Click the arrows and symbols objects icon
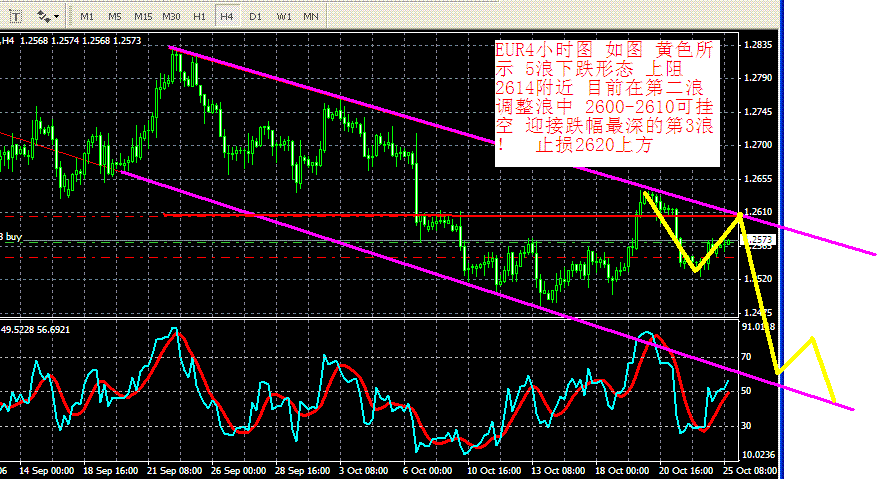 click(43, 16)
